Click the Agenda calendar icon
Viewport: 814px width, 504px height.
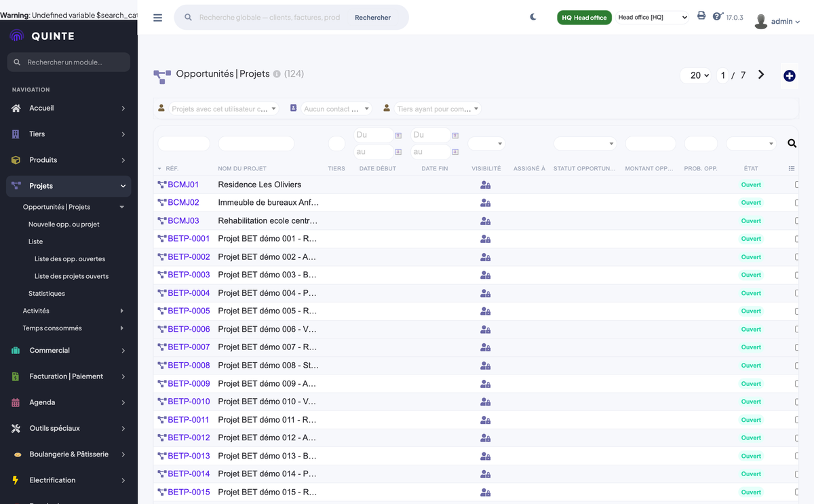click(x=16, y=402)
